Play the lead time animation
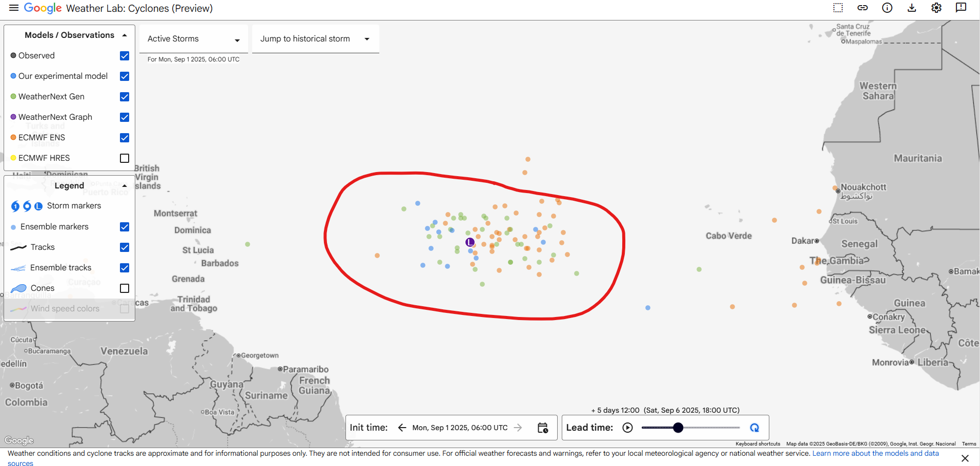 [628, 428]
